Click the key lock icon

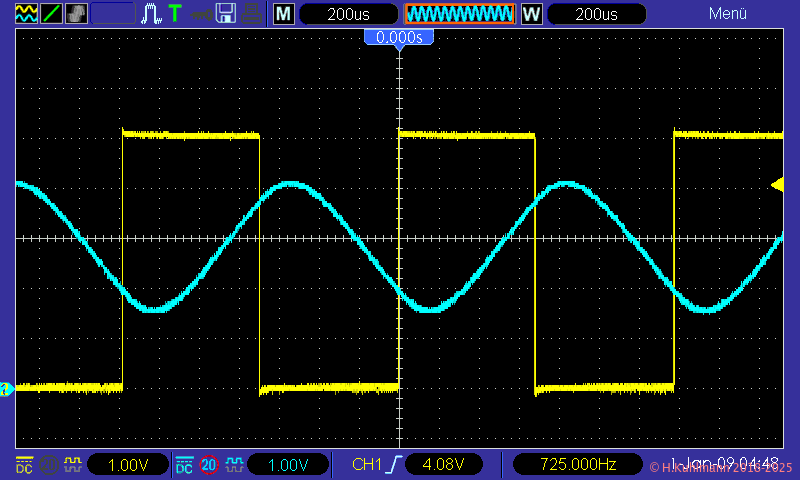click(201, 14)
